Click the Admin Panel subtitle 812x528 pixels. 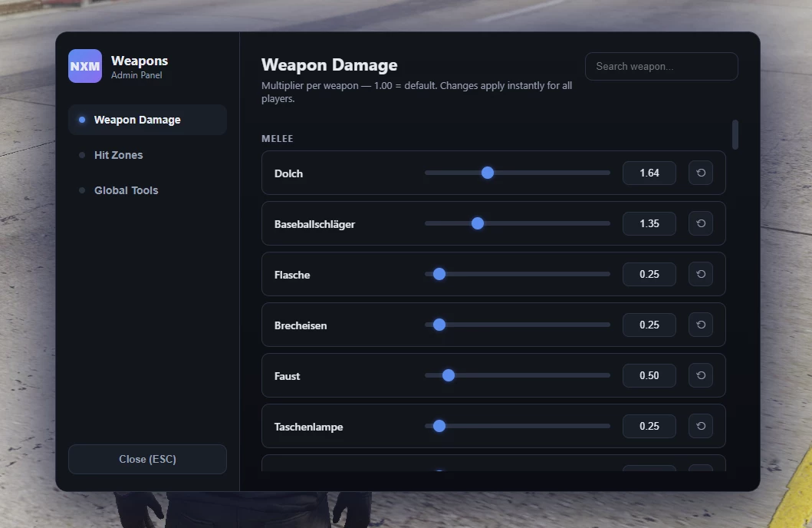tap(136, 75)
